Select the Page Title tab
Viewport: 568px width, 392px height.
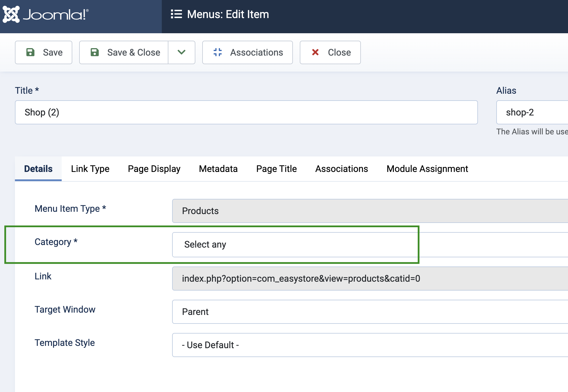click(x=277, y=169)
